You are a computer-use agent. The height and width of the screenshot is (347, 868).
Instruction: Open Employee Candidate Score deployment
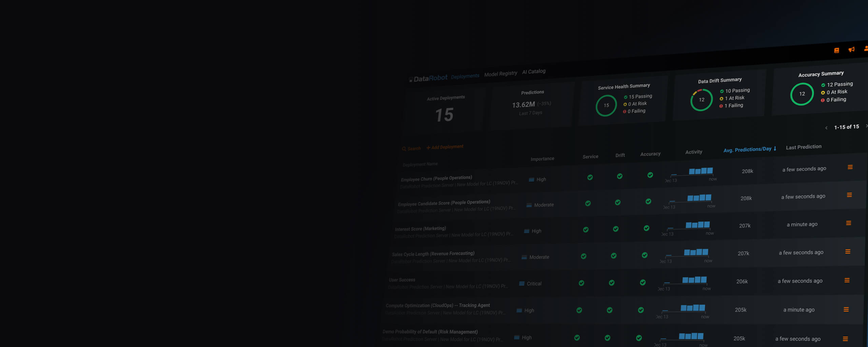tap(444, 203)
